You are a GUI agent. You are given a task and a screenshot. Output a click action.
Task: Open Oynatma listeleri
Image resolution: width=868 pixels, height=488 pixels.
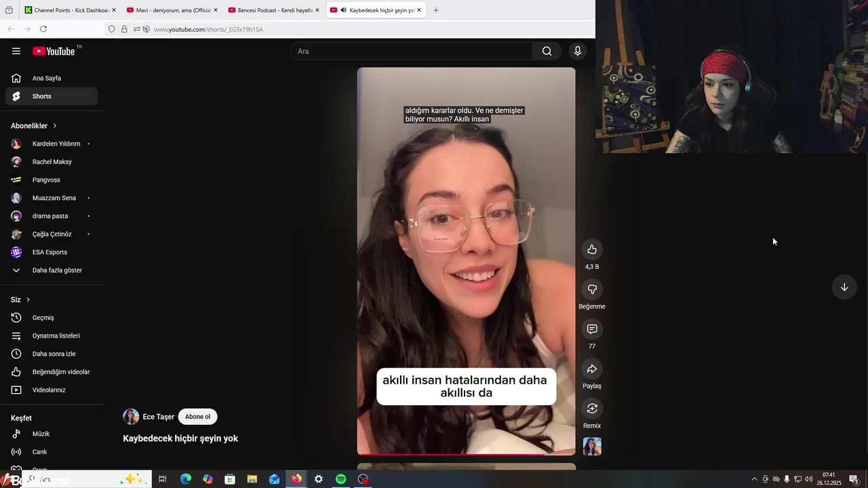coord(52,335)
